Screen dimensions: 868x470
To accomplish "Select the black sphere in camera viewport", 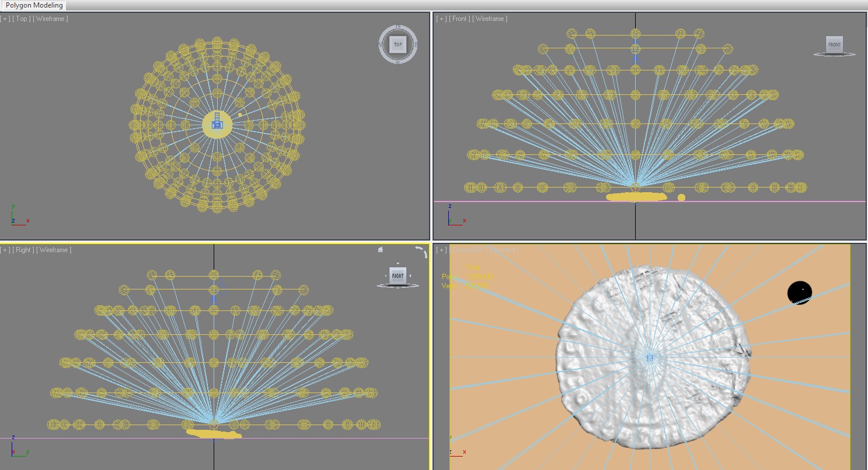I will (799, 291).
